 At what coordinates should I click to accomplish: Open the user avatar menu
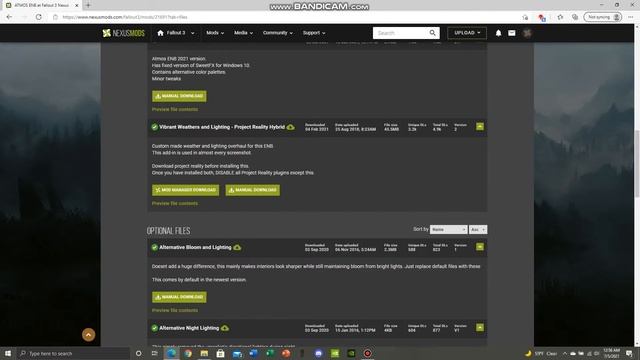[x=527, y=33]
